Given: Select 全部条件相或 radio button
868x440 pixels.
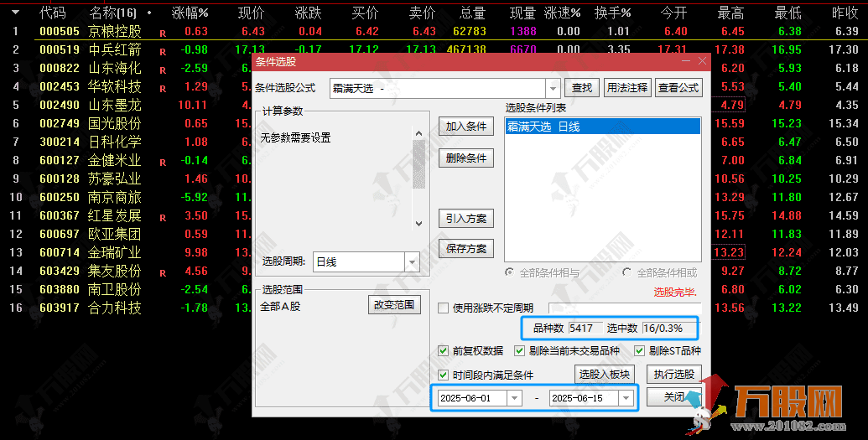Looking at the screenshot, I should point(626,272).
